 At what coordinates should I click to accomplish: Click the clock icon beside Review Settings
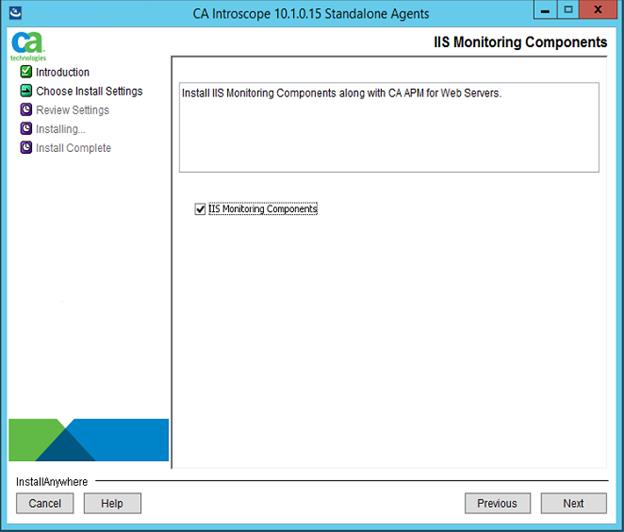(26, 109)
